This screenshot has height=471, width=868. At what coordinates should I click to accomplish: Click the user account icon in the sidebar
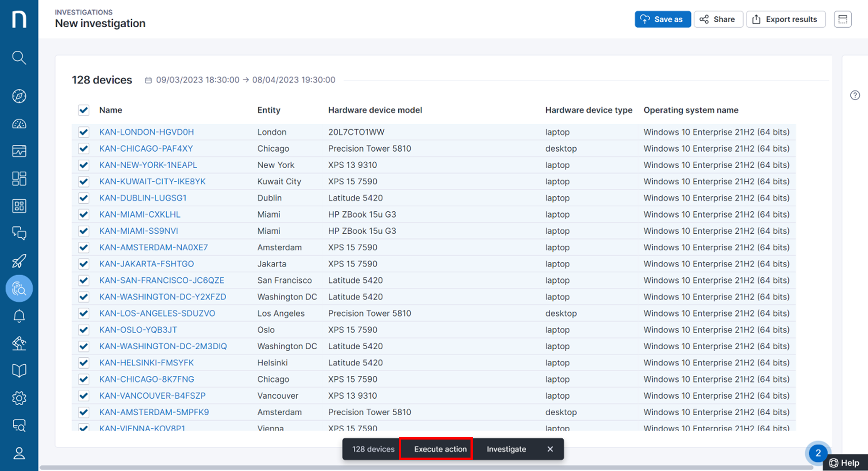(19, 453)
